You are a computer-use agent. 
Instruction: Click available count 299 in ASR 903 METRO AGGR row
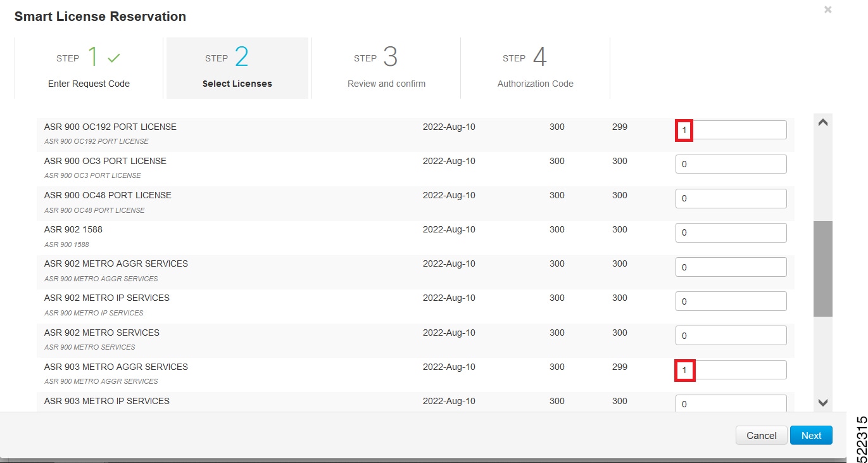click(x=620, y=367)
